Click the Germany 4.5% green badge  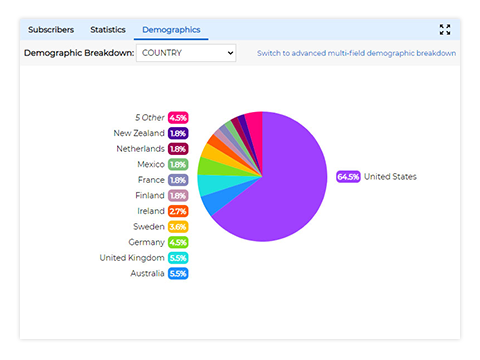(178, 242)
